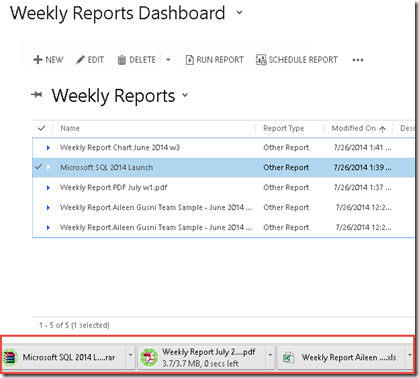Click Other Report in Weekly Report Chart row
The image size is (419, 378).
pos(286,148)
